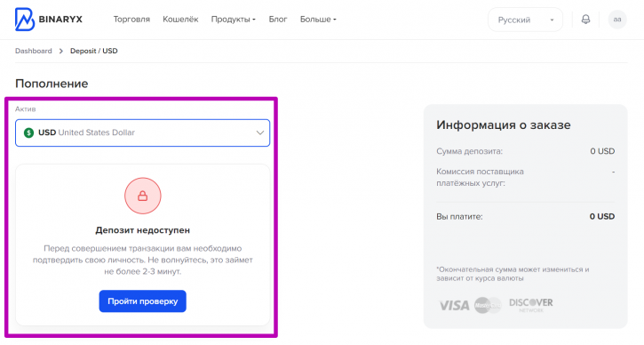Click the Deposit / USD breadcrumb
This screenshot has height=345, width=644.
point(93,51)
